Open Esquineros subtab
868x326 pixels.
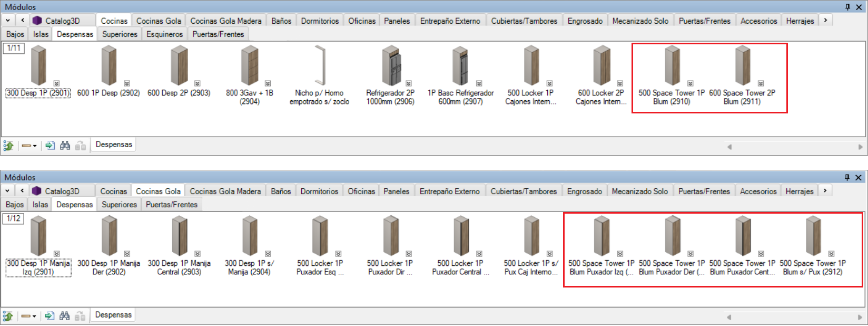tap(164, 34)
